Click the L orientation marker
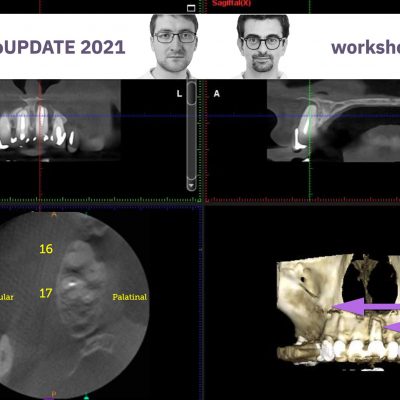400x400 pixels. point(179,94)
